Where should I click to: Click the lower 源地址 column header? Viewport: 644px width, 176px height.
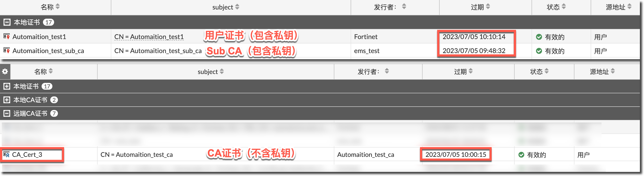[599, 72]
